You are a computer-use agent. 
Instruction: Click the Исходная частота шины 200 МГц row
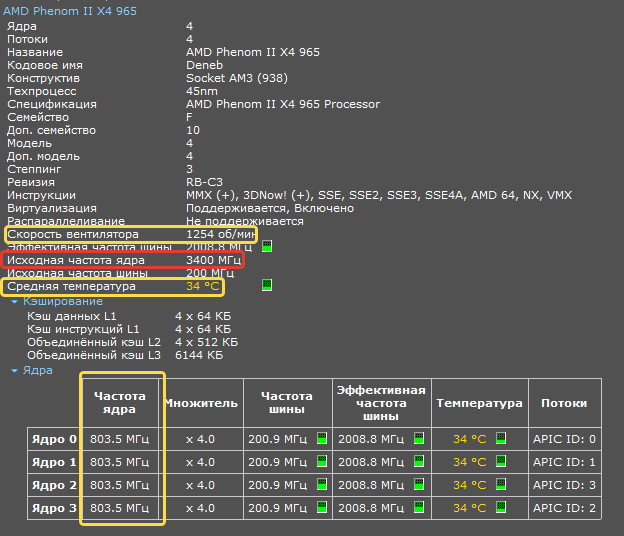[x=121, y=273]
